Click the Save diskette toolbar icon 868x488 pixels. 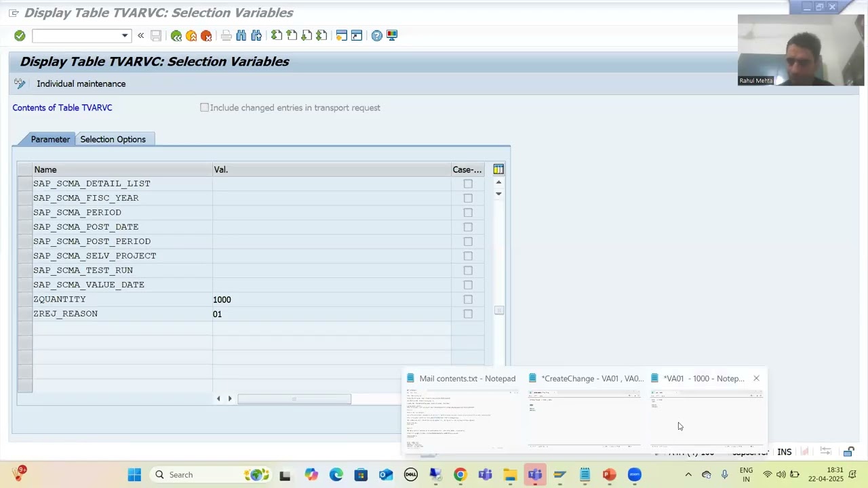(x=156, y=35)
